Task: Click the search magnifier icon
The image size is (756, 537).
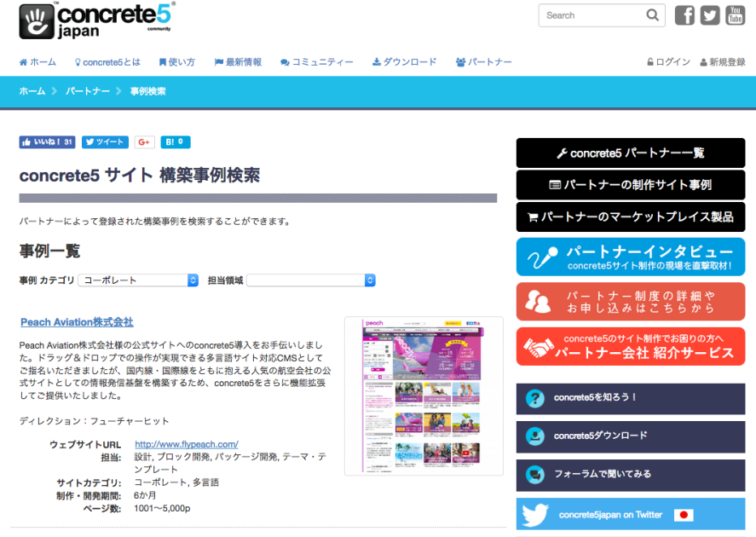Action: 653,15
